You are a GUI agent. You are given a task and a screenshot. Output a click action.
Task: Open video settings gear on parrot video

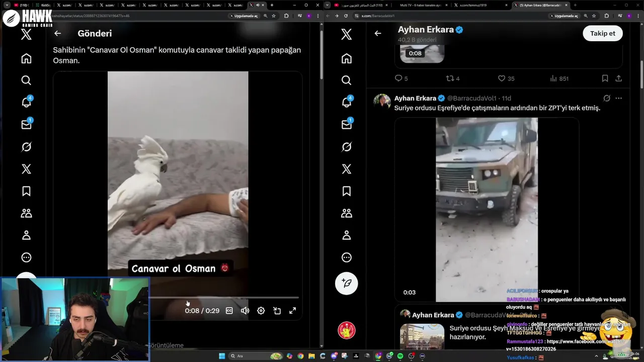tap(261, 311)
